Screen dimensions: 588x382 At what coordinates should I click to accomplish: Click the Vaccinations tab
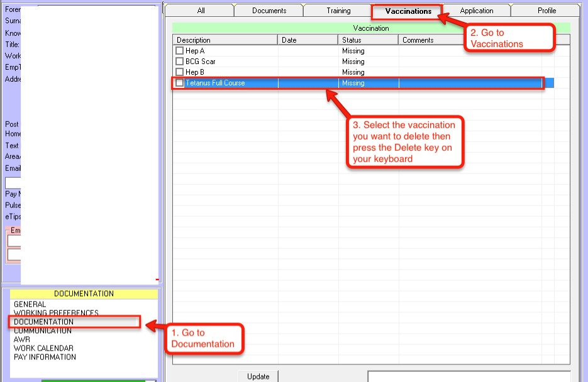tap(408, 11)
